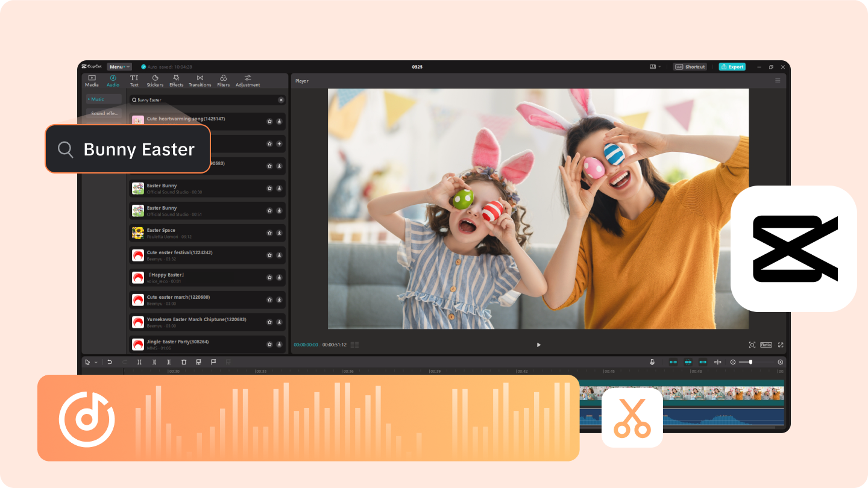Screen dimensions: 868x488
Task: Undo the last edit
Action: click(x=110, y=362)
